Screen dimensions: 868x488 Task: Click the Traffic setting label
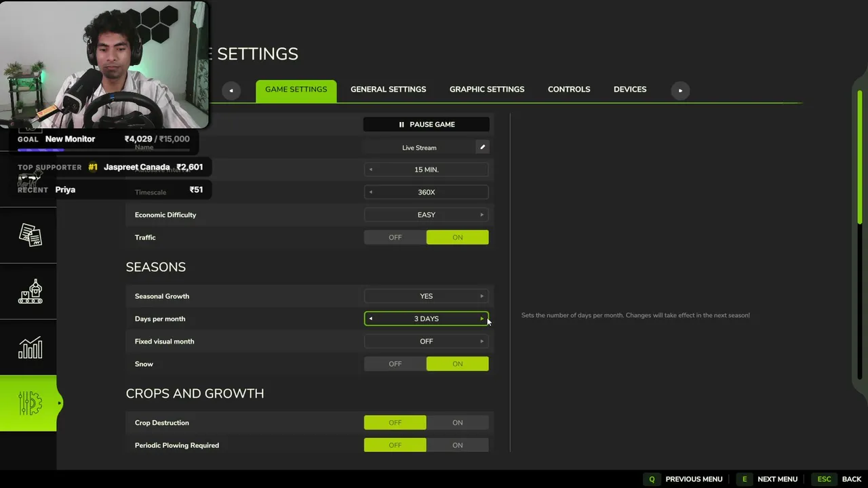click(x=145, y=237)
